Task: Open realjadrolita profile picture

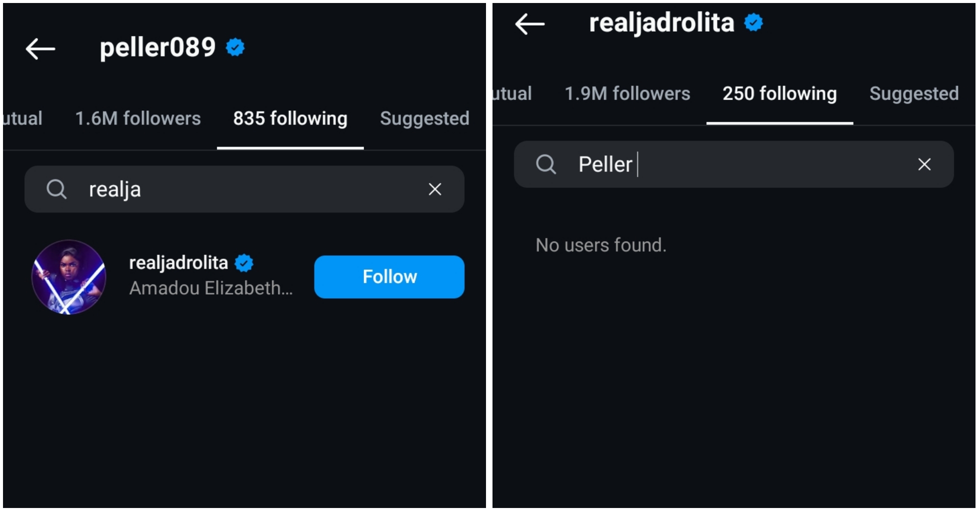Action: 69,277
